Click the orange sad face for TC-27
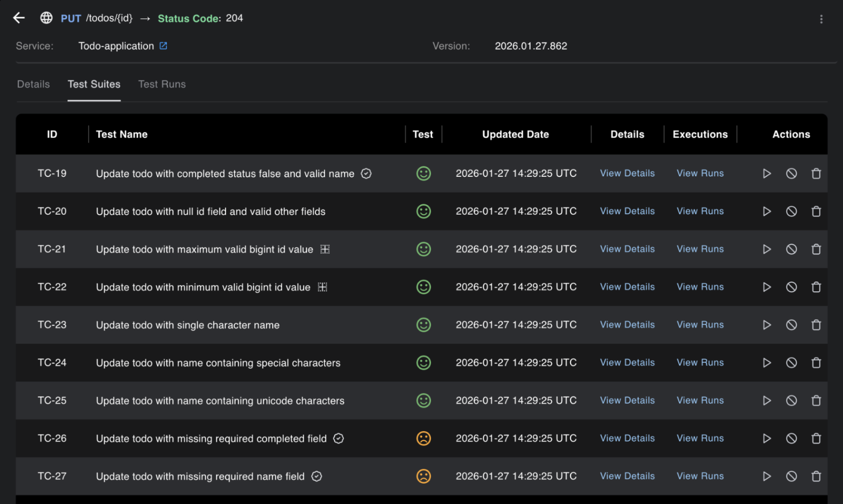 423,476
